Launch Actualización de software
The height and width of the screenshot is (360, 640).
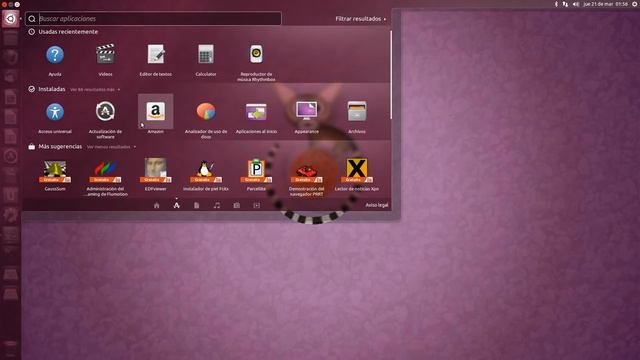coord(105,111)
